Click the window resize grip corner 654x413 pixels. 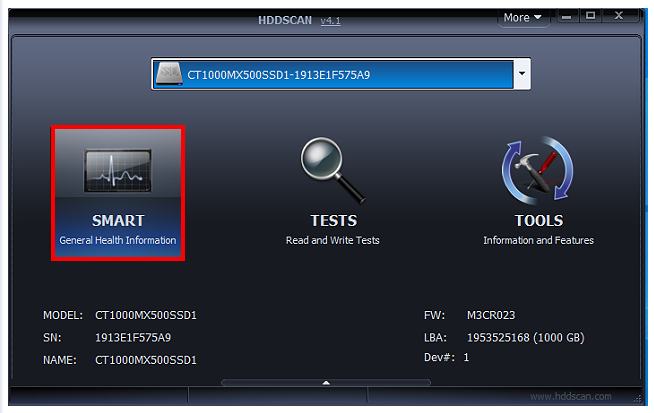(638, 399)
